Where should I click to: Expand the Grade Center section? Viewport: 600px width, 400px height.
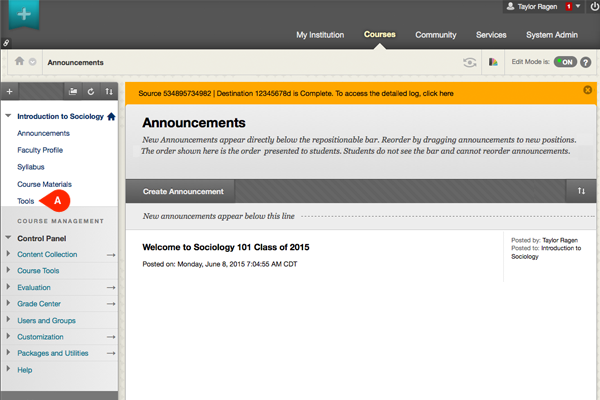point(10,303)
